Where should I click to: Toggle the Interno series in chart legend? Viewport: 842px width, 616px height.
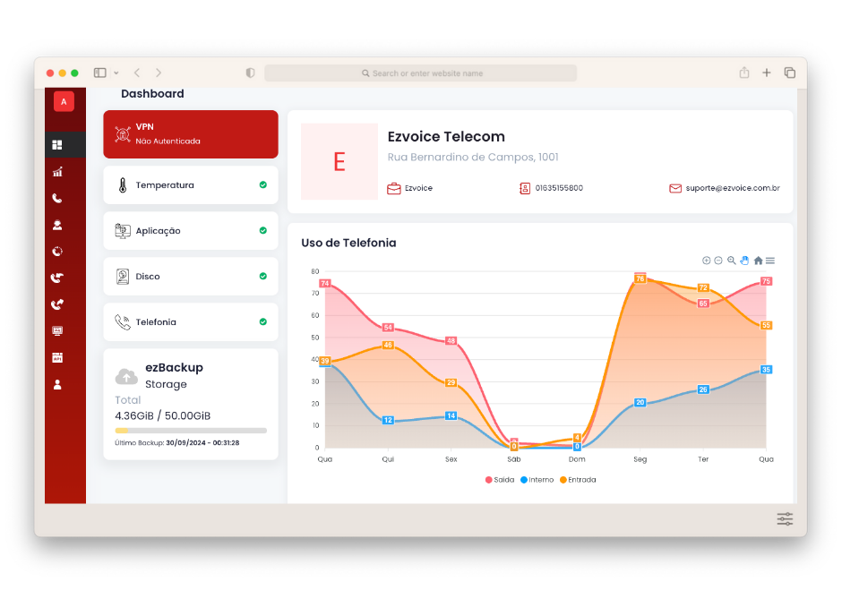tap(537, 480)
